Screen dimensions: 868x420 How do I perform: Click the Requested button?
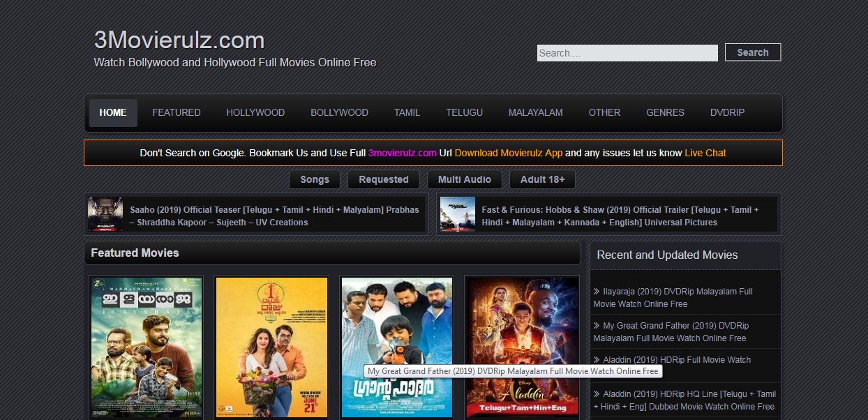point(384,179)
